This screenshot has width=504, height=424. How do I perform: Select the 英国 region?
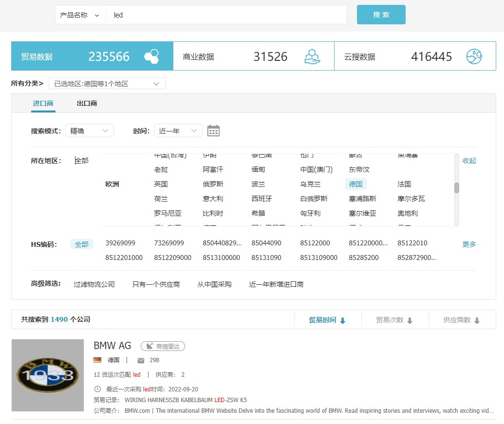click(x=161, y=184)
